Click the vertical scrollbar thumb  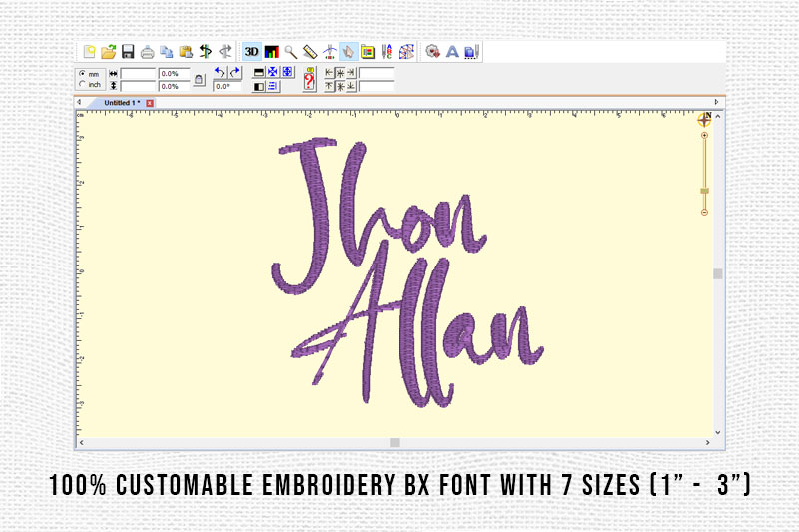click(x=718, y=273)
